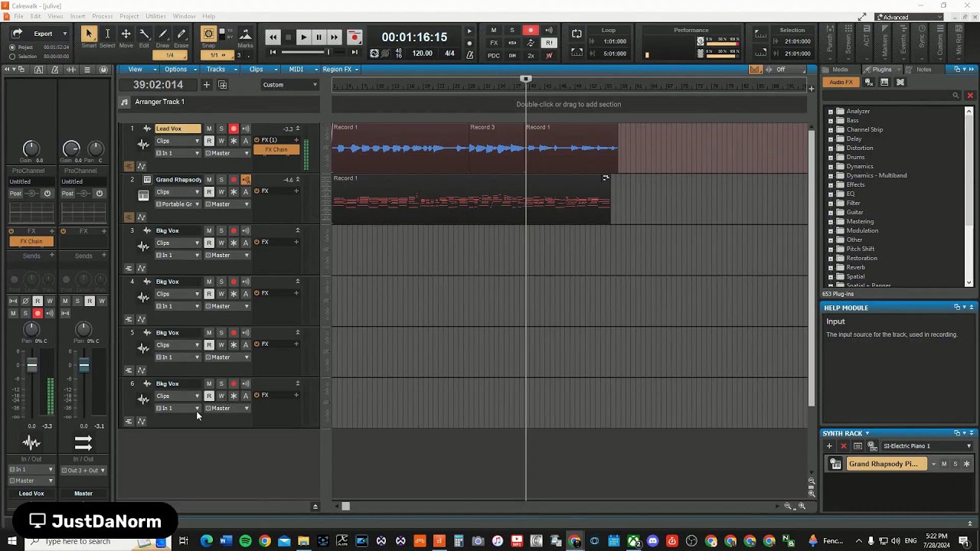Enable automation write on track 5
Screen dimensions: 980x551
pos(221,345)
